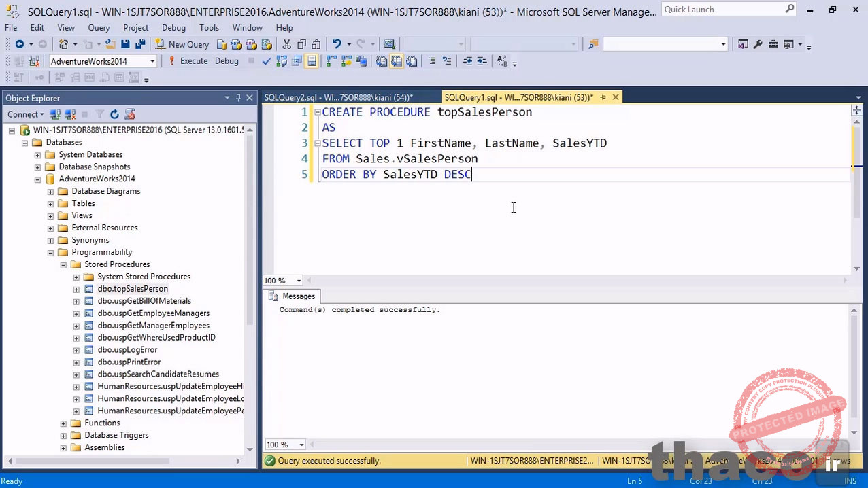Click the Comment Out Selected Lines icon
868x488 pixels.
[x=433, y=62]
